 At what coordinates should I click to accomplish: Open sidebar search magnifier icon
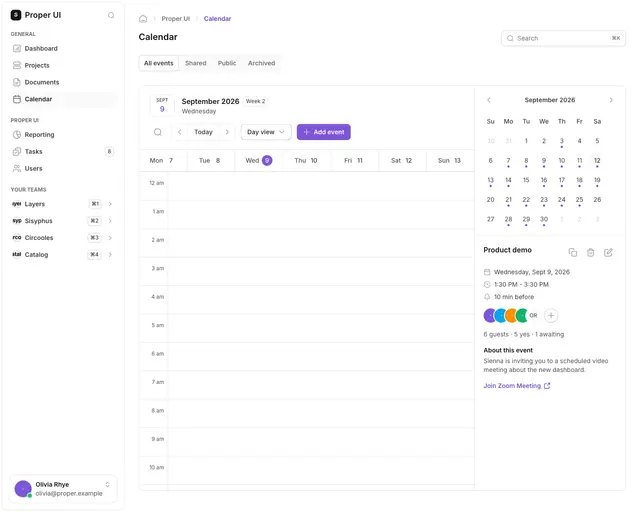111,16
